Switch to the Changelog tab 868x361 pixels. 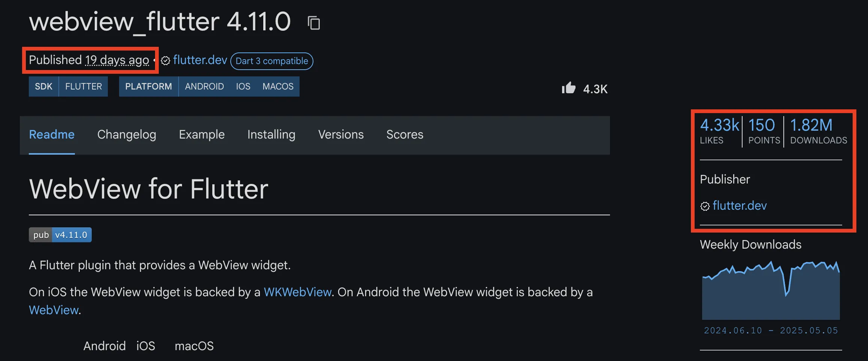tap(127, 134)
